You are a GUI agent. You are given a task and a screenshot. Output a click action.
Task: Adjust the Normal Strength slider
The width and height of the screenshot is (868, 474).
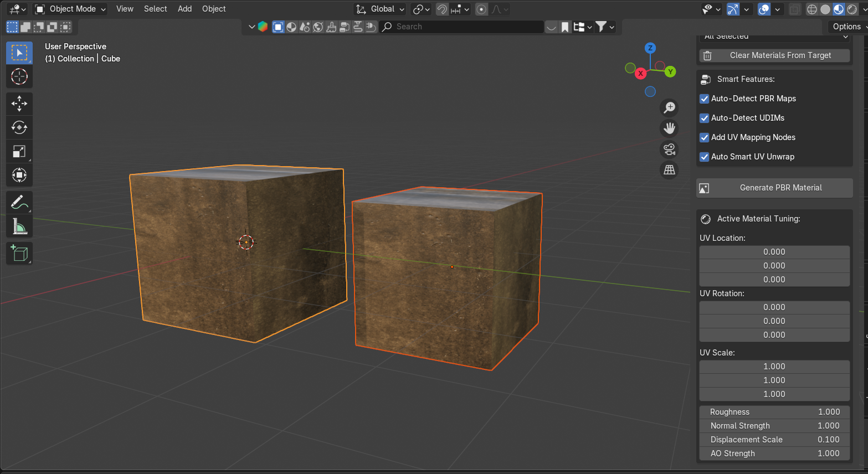[774, 426]
